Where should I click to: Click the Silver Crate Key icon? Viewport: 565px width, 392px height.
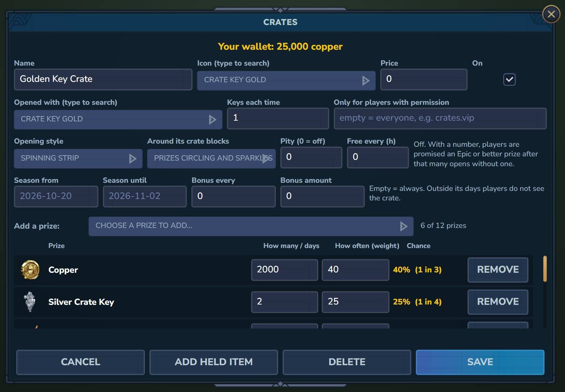pyautogui.click(x=30, y=302)
